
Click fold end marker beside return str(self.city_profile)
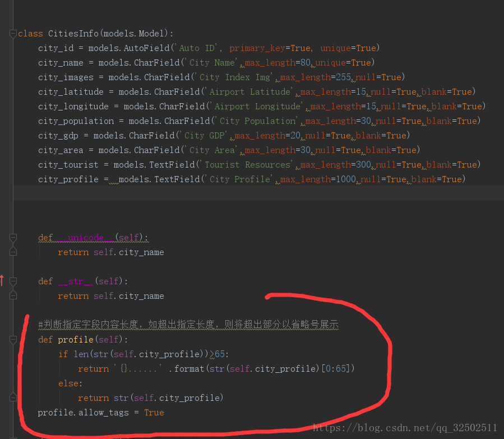(13, 398)
